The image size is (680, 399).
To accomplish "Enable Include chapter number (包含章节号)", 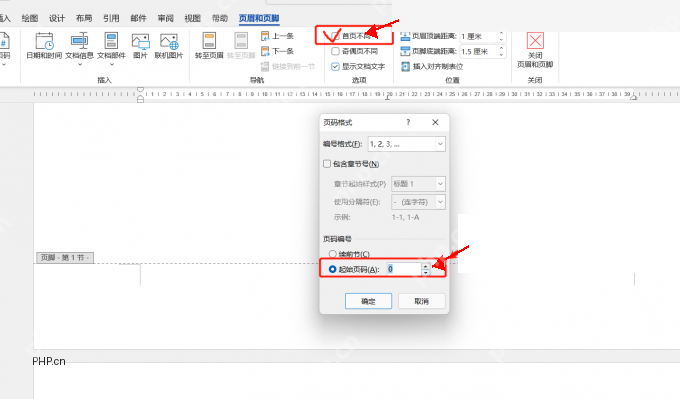I will [x=327, y=164].
